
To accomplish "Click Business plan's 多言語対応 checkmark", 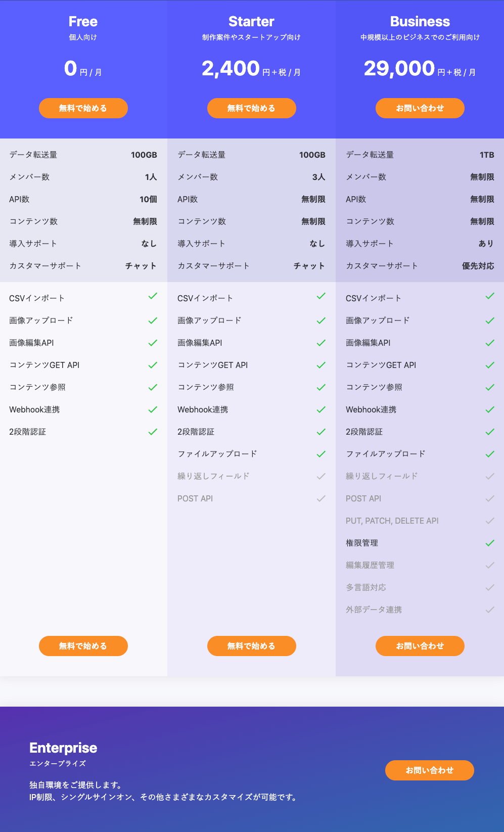I will click(x=490, y=587).
